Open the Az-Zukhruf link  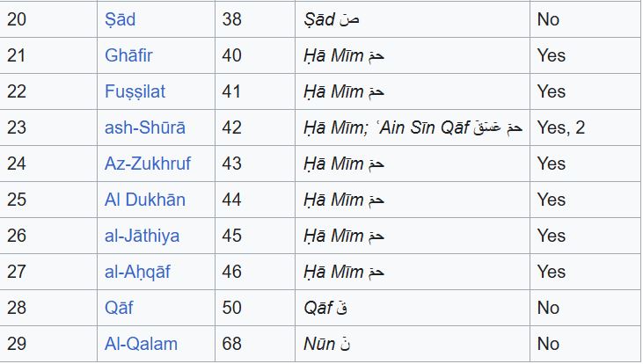[147, 164]
